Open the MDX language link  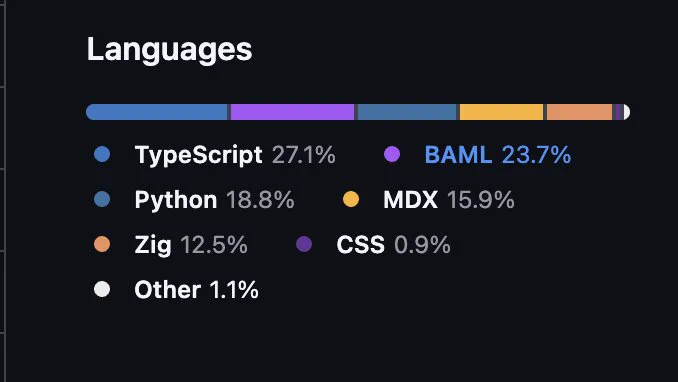point(429,199)
